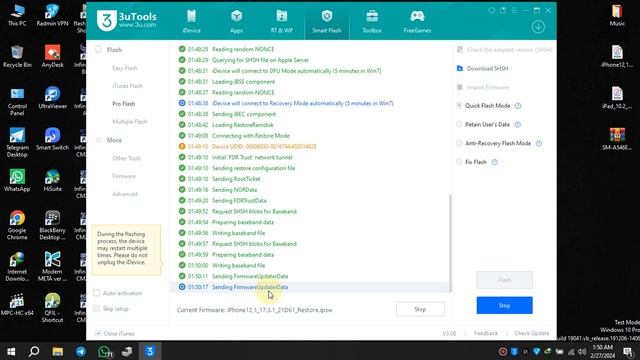Open AnyDesk desktop icon
The width and height of the screenshot is (640, 360).
(x=52, y=57)
